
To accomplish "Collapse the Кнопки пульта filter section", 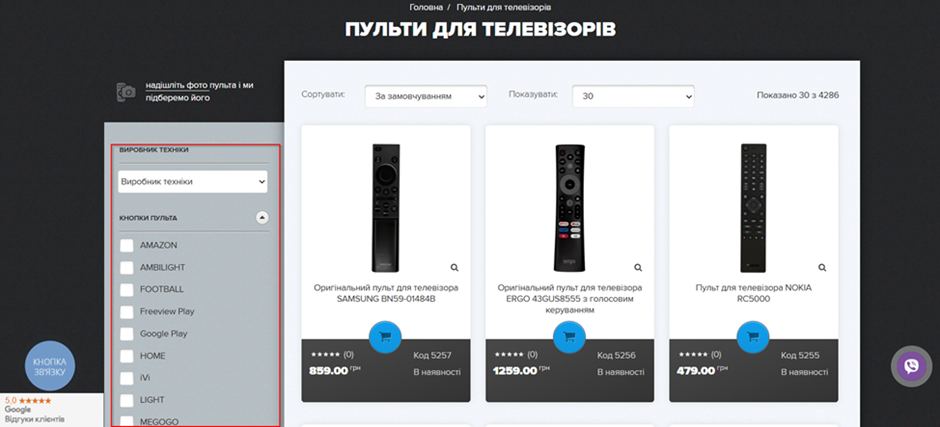I will click(x=262, y=218).
